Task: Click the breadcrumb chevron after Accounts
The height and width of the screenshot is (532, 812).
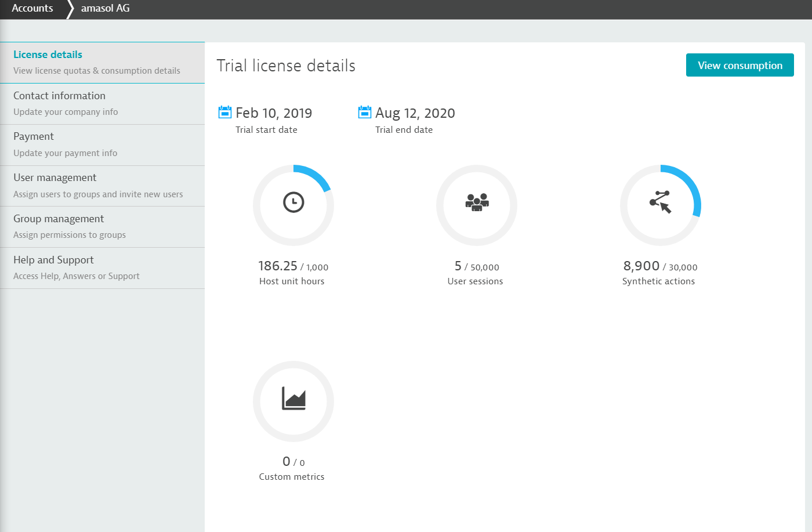Action: (x=70, y=9)
